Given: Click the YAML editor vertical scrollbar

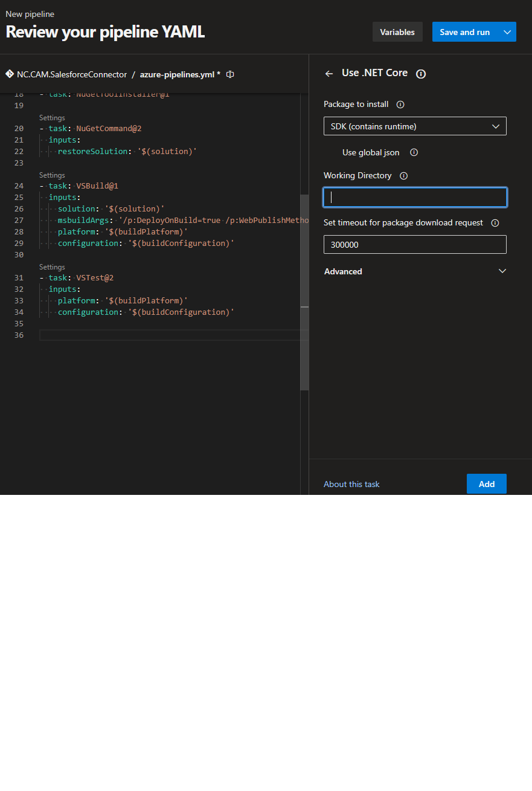Looking at the screenshot, I should 304,290.
